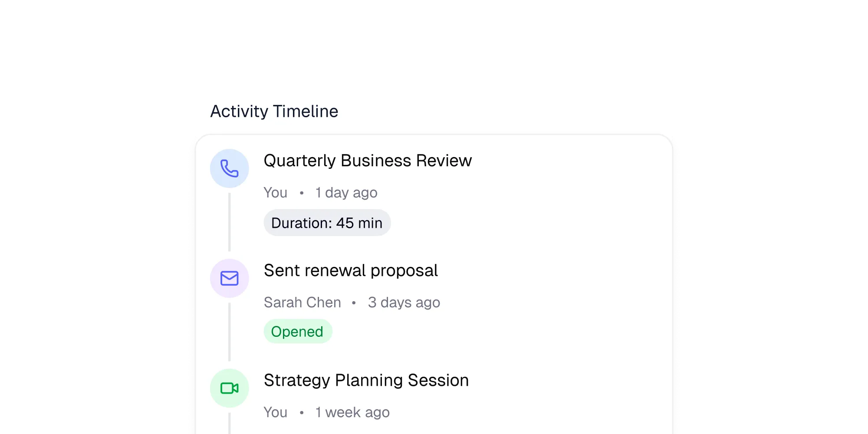Select the email envelope icon beside Sent renewal proposal
This screenshot has width=868, height=434.
click(x=230, y=278)
